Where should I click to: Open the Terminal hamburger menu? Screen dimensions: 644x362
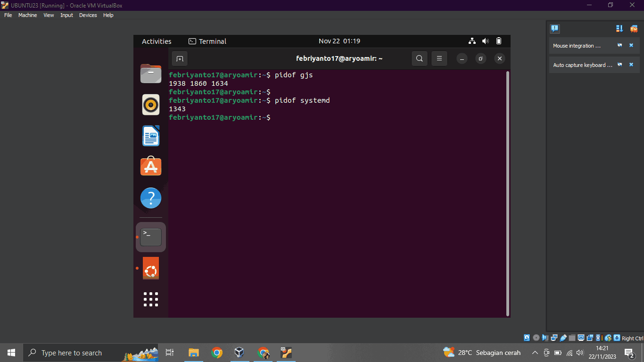pyautogui.click(x=439, y=59)
